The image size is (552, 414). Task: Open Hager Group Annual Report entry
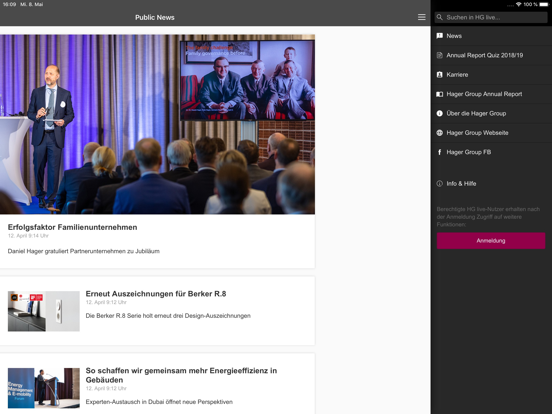pos(491,94)
